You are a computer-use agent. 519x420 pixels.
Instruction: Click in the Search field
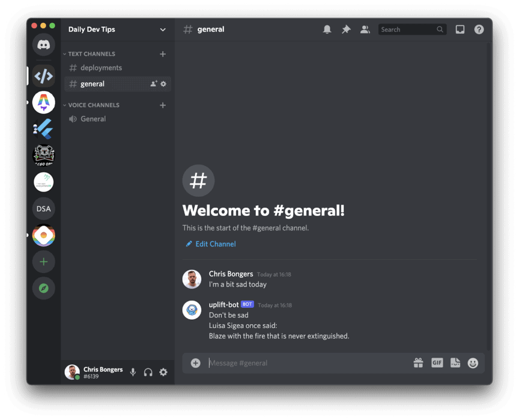[412, 29]
